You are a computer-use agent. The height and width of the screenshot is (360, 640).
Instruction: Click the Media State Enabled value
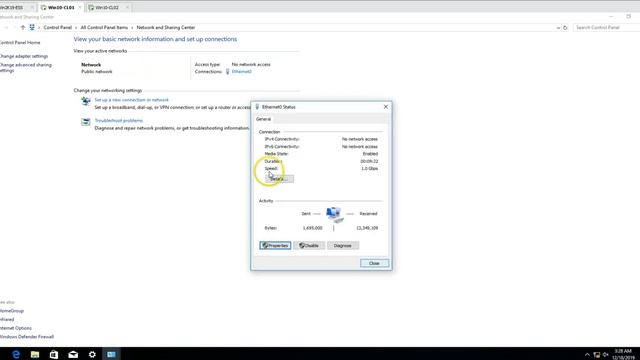point(370,154)
